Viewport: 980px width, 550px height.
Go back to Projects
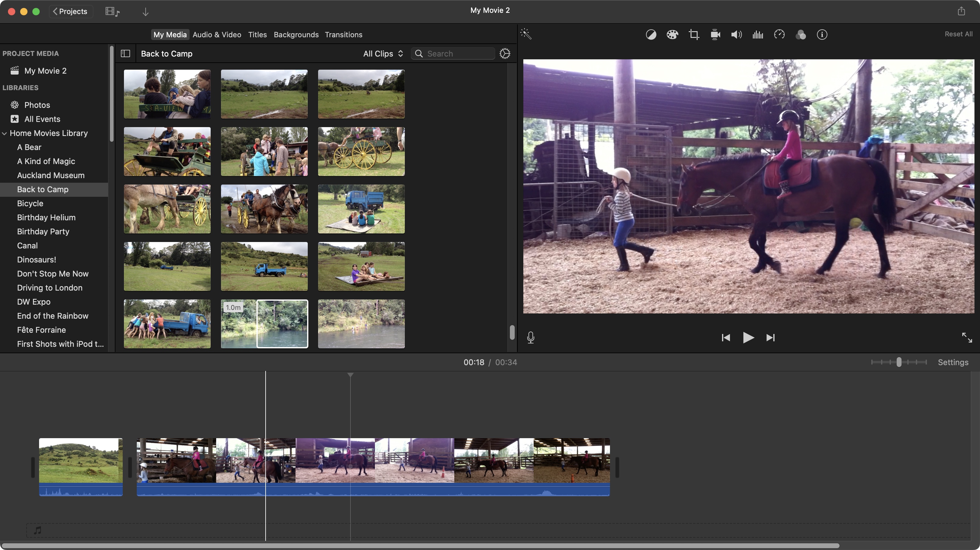71,11
